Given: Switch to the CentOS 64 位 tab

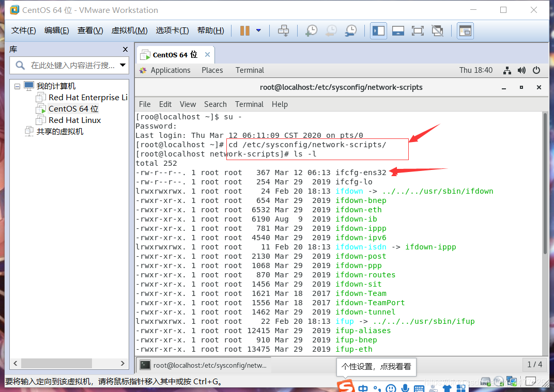Looking at the screenshot, I should point(175,55).
